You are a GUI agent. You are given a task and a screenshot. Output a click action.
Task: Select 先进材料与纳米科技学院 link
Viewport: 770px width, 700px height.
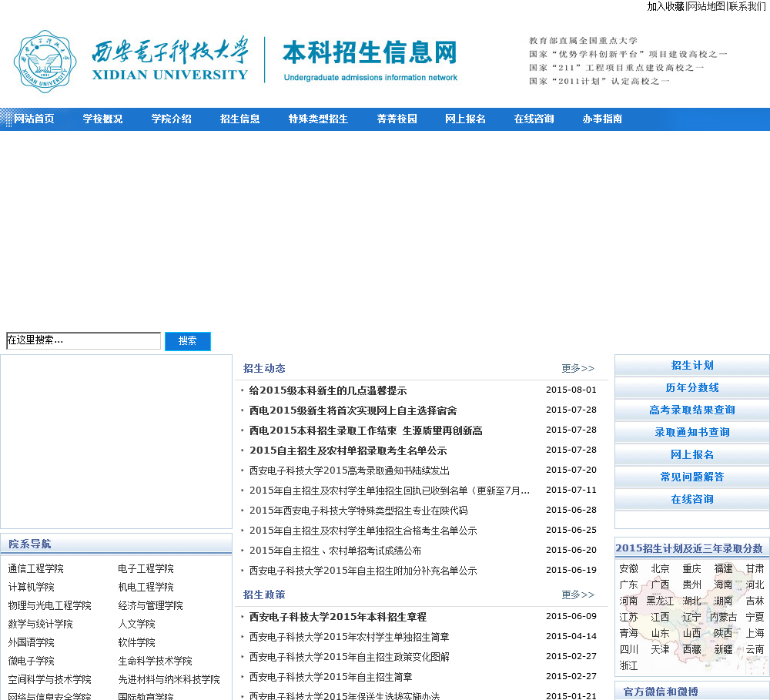coord(169,679)
